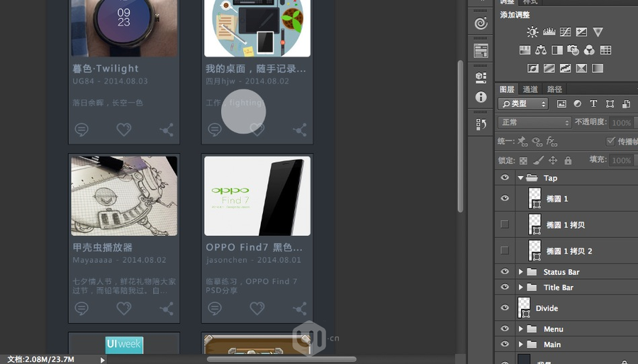Filter layers by shape layers icon
Image resolution: width=638 pixels, height=364 pixels.
[x=610, y=104]
